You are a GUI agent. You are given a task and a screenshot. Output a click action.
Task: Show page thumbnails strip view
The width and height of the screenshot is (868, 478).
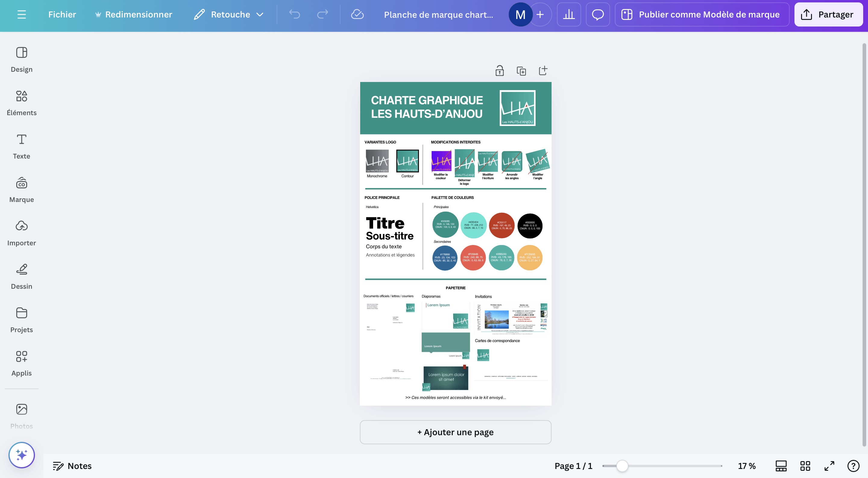(x=781, y=466)
